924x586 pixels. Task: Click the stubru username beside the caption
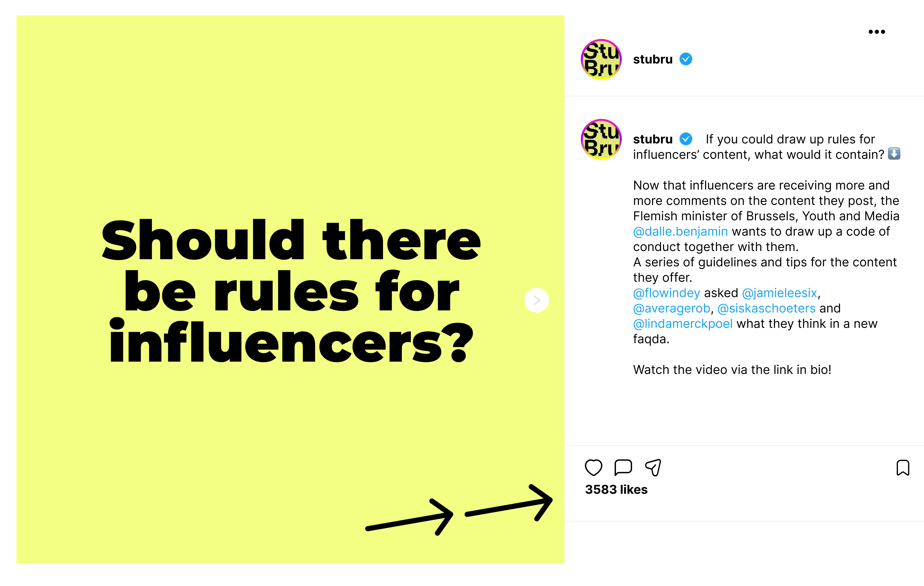pyautogui.click(x=652, y=139)
